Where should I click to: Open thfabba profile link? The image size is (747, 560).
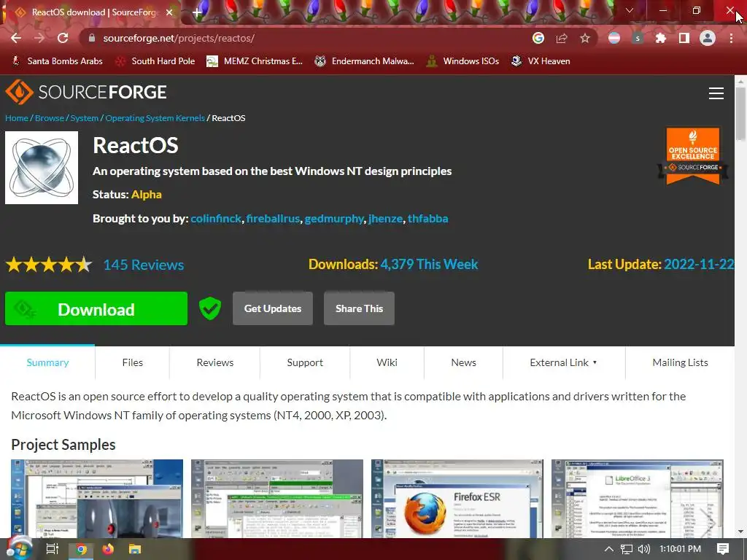[427, 219]
